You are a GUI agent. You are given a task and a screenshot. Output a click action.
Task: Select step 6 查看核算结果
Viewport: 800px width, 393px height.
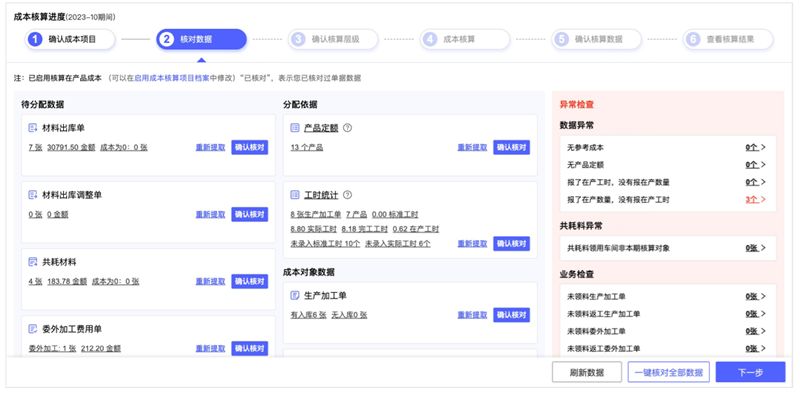pyautogui.click(x=728, y=39)
